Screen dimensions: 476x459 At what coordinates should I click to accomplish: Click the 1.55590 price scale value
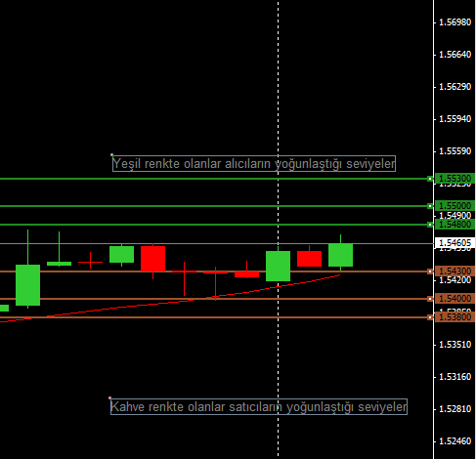click(454, 151)
